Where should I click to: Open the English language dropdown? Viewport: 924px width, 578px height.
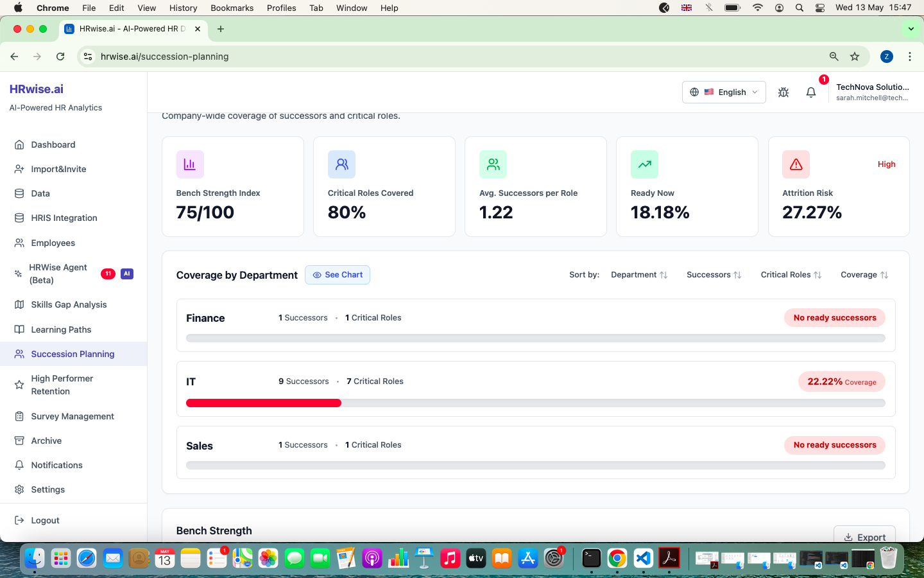point(724,92)
